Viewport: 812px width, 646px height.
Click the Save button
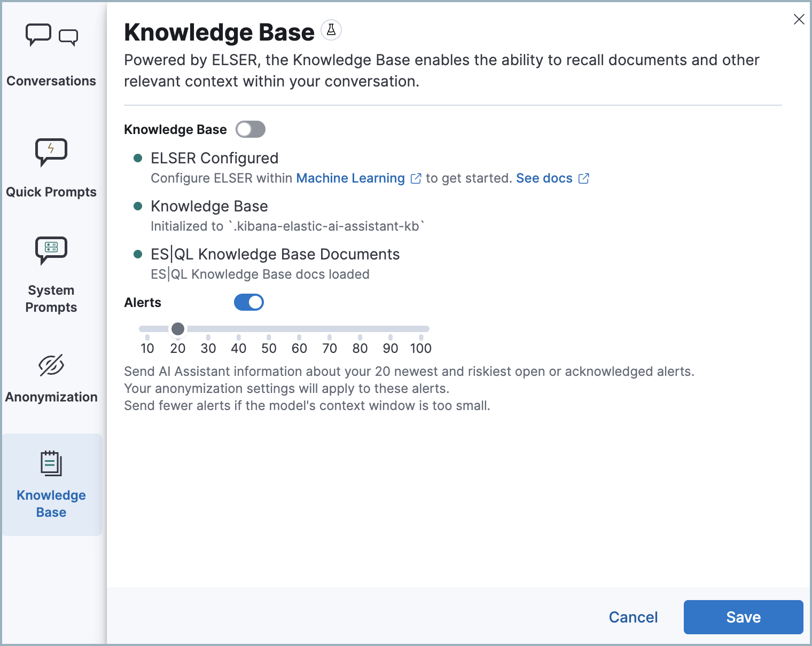pos(743,617)
